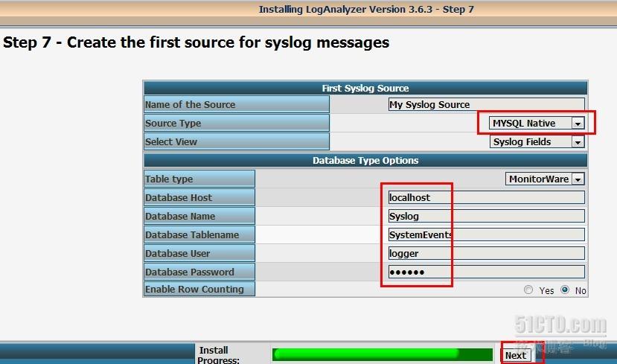Focus the Name of the Source field
The height and width of the screenshot is (364, 617).
pos(486,105)
